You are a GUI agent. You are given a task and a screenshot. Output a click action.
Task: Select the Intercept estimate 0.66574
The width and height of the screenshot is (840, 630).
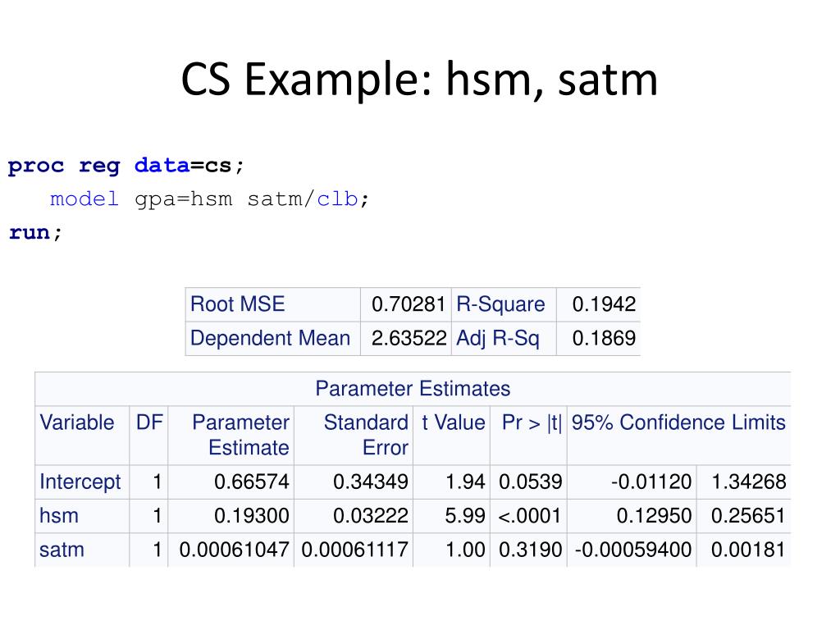pos(231,482)
